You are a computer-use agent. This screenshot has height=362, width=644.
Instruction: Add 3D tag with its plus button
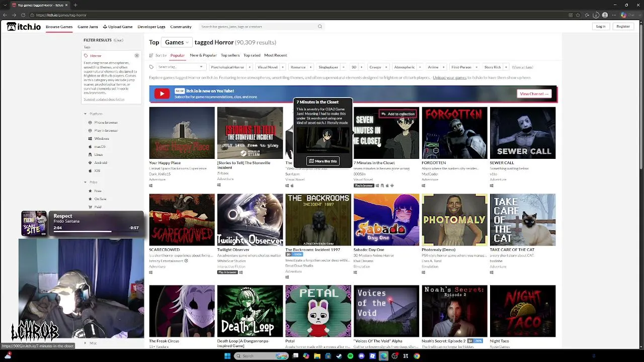(362, 67)
